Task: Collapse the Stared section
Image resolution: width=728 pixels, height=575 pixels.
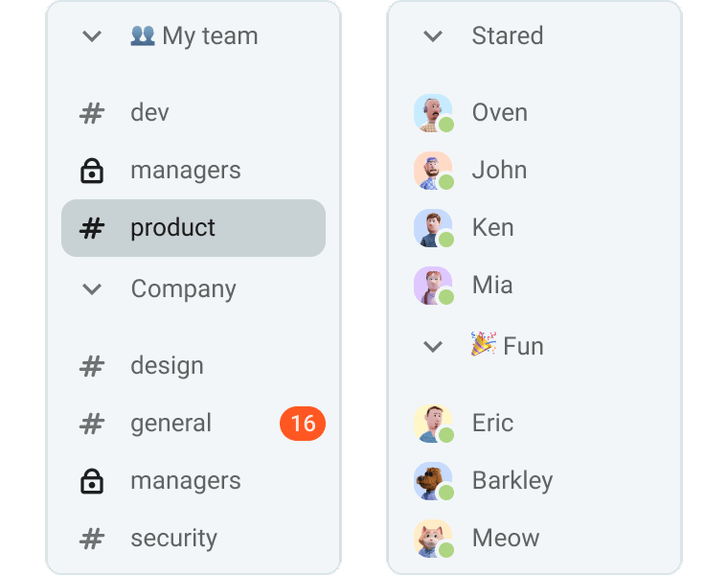Action: [433, 36]
